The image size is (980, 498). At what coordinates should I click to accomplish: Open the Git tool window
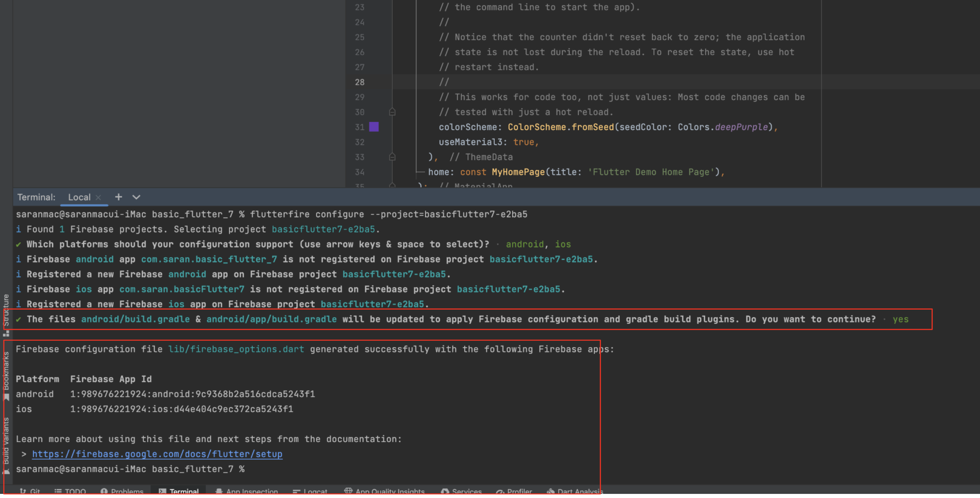pyautogui.click(x=30, y=492)
